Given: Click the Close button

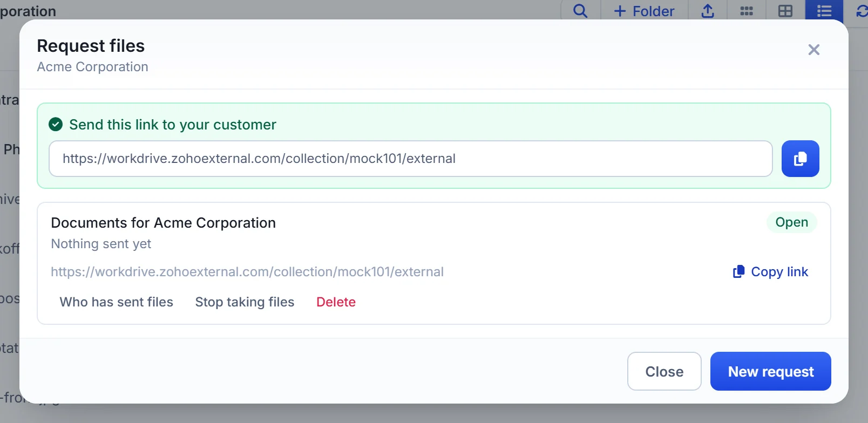Looking at the screenshot, I should (x=664, y=371).
